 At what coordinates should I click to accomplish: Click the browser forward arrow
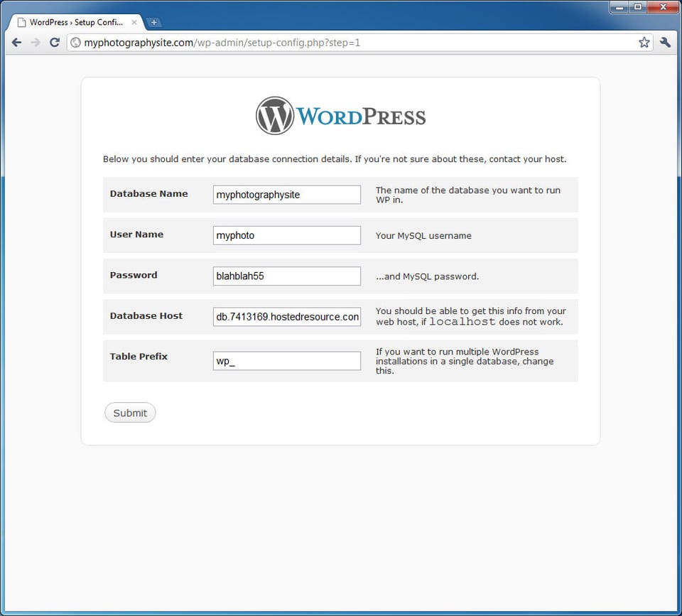pyautogui.click(x=36, y=43)
